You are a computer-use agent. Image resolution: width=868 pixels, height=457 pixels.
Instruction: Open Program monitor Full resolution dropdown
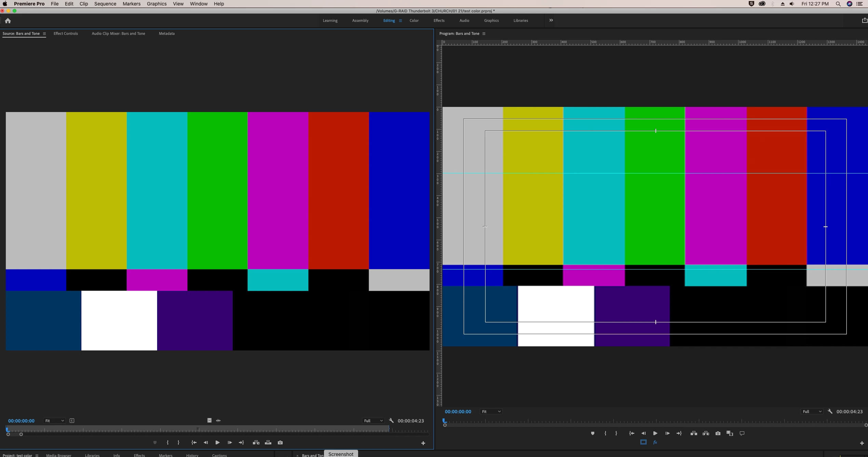(812, 411)
